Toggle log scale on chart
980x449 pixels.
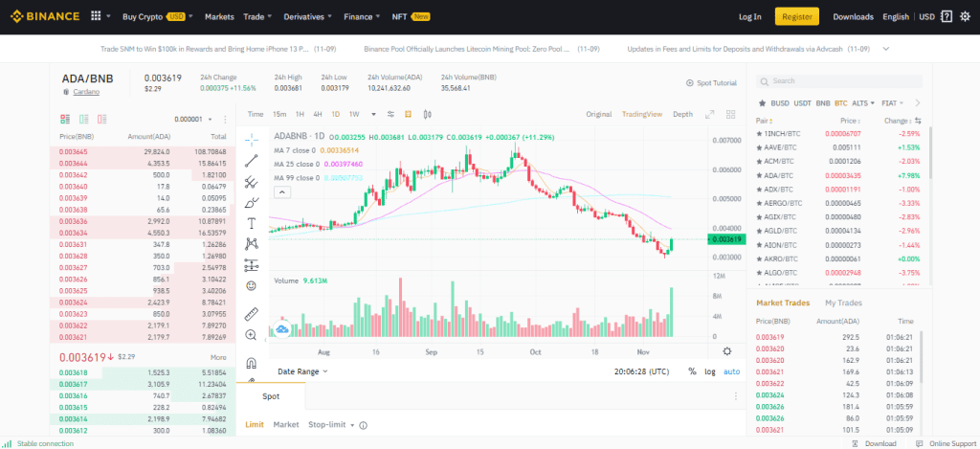click(x=710, y=371)
